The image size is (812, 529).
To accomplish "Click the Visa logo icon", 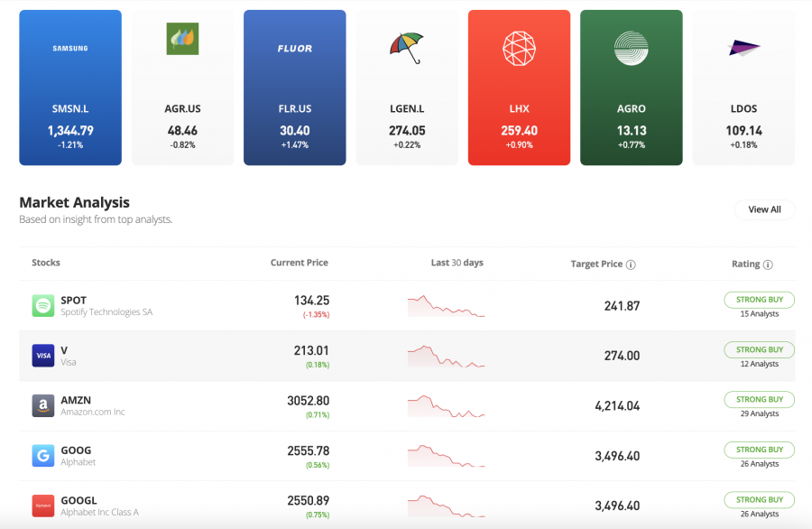I will 43,356.
